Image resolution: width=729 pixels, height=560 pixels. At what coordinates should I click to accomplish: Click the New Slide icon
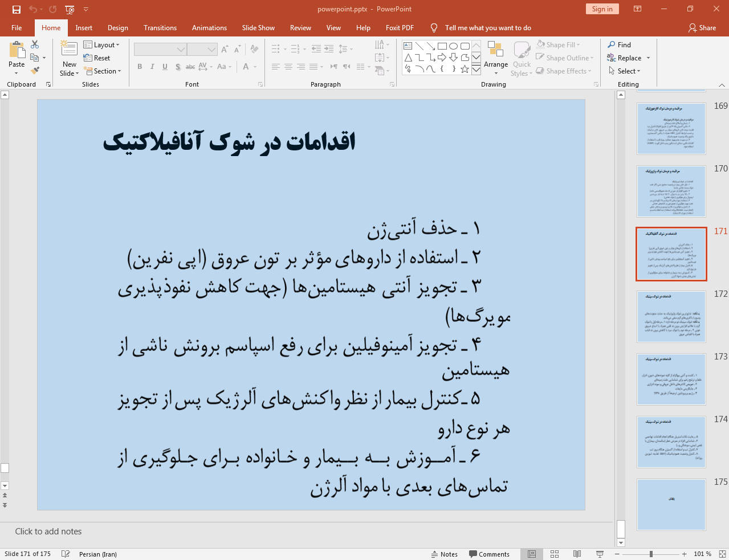click(69, 50)
